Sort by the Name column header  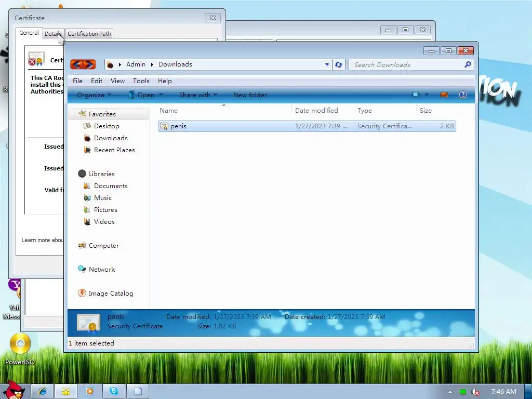pos(224,110)
